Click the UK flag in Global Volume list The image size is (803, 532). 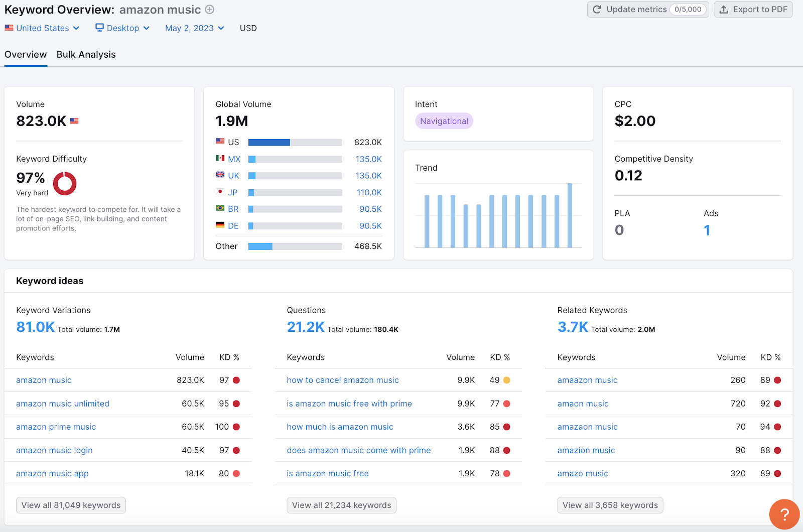(x=220, y=175)
